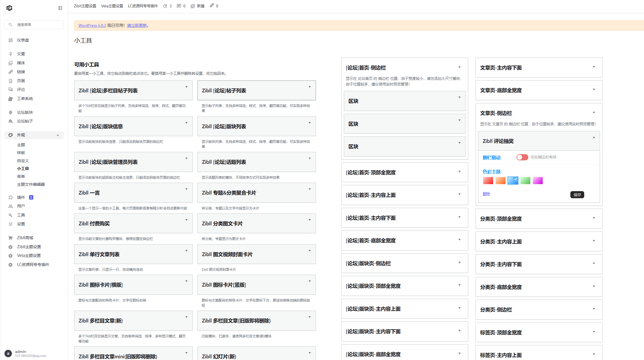Toggle the 侧栏随动 switch
644x360 pixels.
[522, 157]
